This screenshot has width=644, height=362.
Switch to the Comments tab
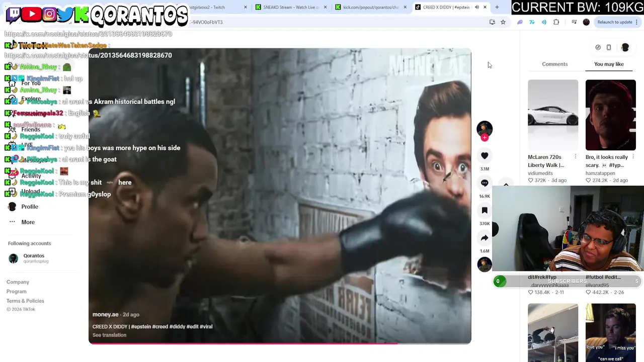(x=555, y=64)
